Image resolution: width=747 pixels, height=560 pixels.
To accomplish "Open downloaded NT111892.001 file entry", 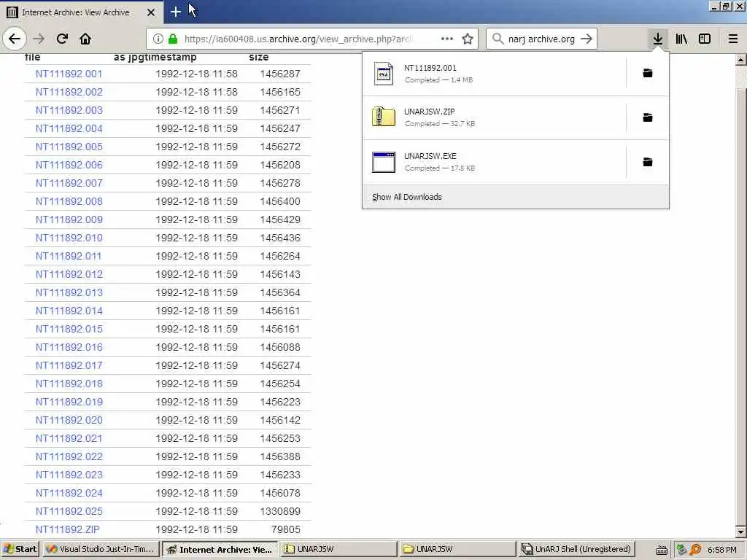I will (494, 74).
